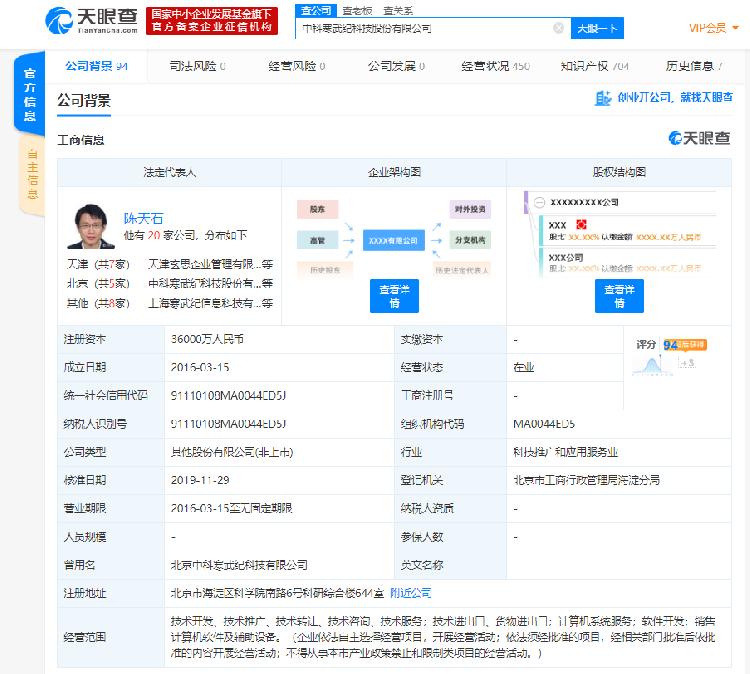The width and height of the screenshot is (750, 674).
Task: Click the 历史法定代表人 faded diagram box
Action: click(x=462, y=270)
